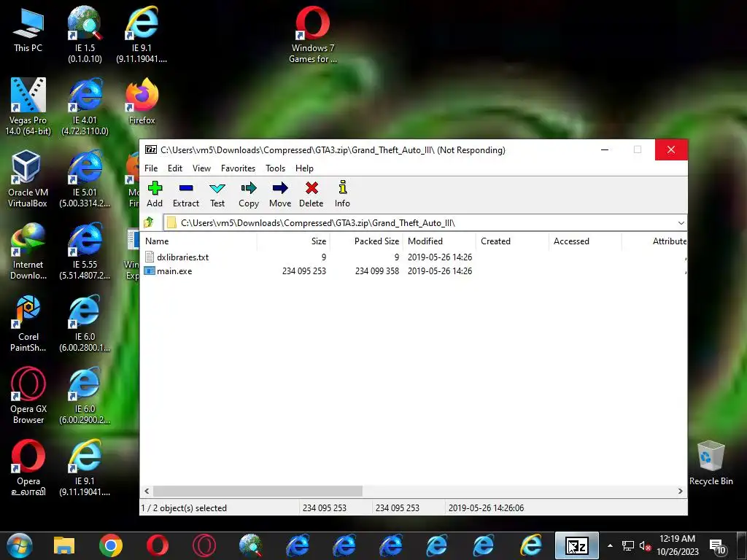Click the Extract toolbar icon

[x=186, y=194]
